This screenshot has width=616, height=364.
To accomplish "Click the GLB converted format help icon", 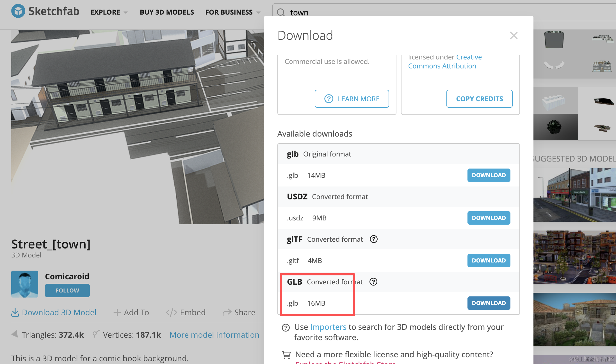I will (x=373, y=282).
